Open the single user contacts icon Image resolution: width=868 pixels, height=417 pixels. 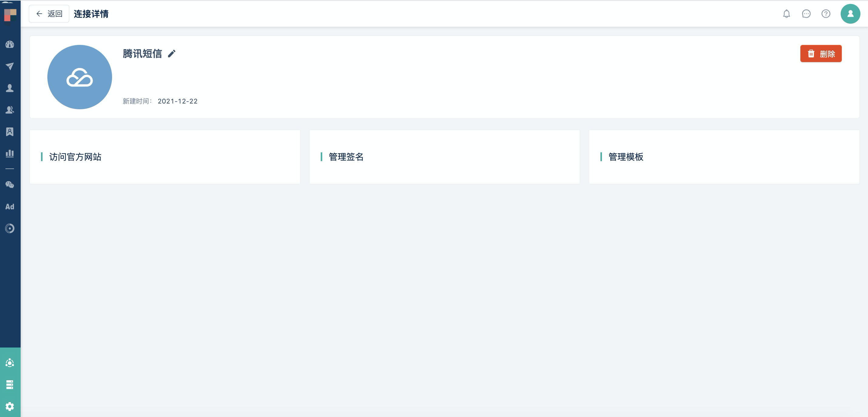pyautogui.click(x=10, y=88)
